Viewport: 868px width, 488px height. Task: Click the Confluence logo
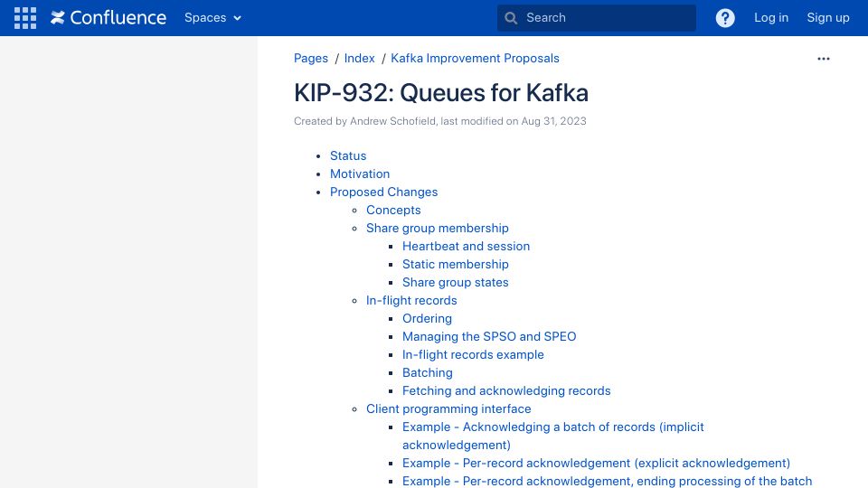point(108,18)
